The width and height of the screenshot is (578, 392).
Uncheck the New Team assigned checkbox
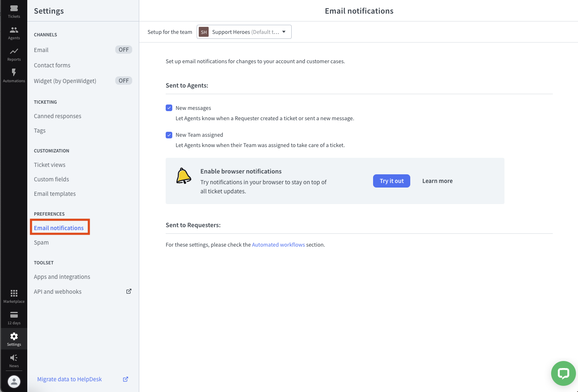169,135
